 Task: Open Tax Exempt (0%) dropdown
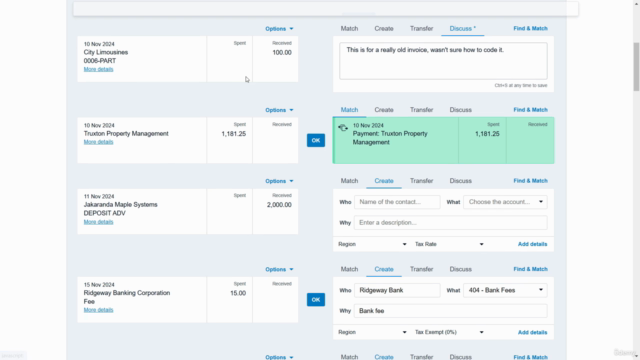pos(449,332)
